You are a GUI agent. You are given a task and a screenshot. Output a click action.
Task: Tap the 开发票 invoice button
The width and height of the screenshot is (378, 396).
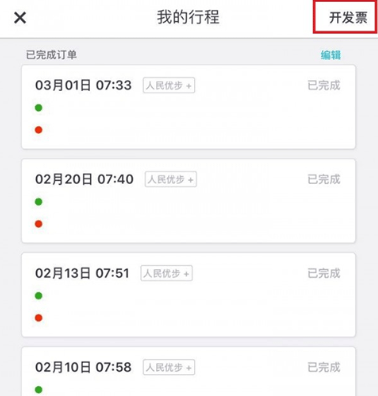348,18
